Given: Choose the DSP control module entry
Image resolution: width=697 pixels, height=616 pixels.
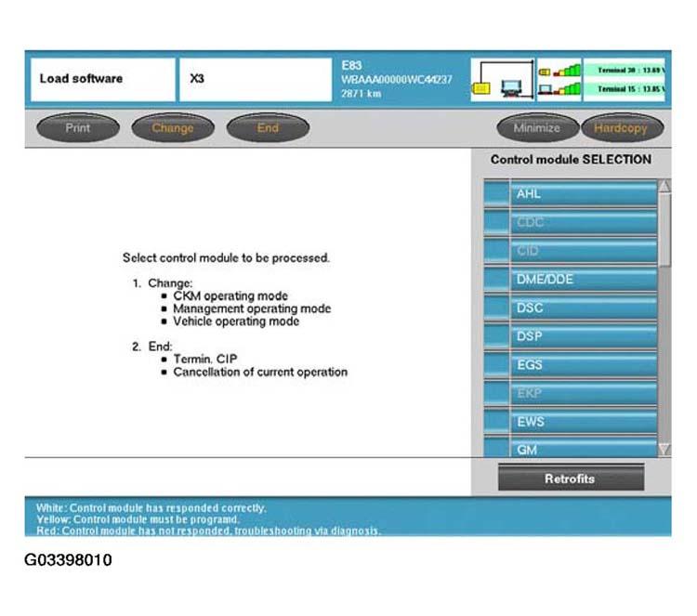Looking at the screenshot, I should point(584,336).
